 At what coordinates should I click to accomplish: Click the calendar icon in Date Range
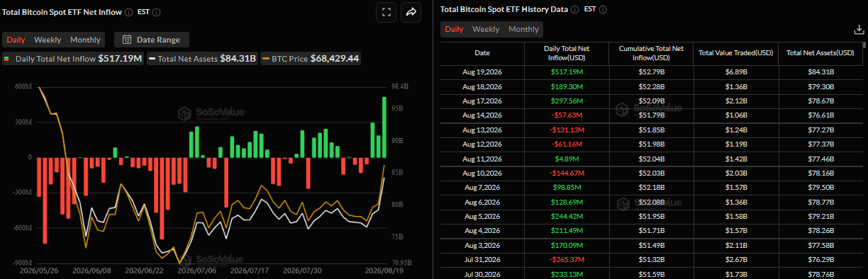click(127, 40)
